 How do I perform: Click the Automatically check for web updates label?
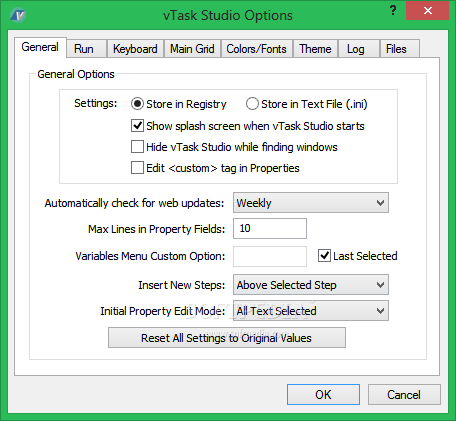[x=134, y=203]
